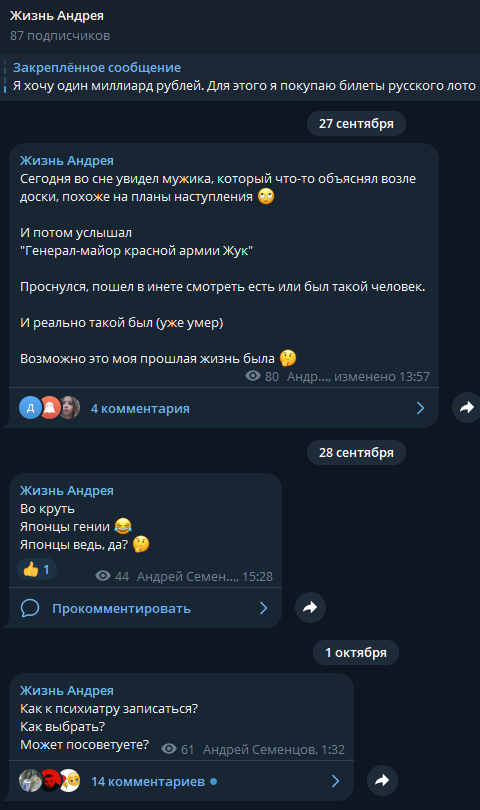Open the '4 комментария' link
Viewport: 480px width, 810px height.
tap(140, 409)
